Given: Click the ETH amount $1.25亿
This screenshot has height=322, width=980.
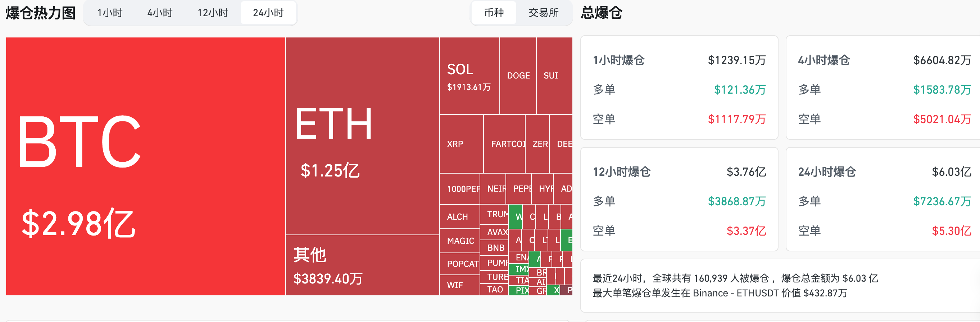Looking at the screenshot, I should [x=330, y=170].
